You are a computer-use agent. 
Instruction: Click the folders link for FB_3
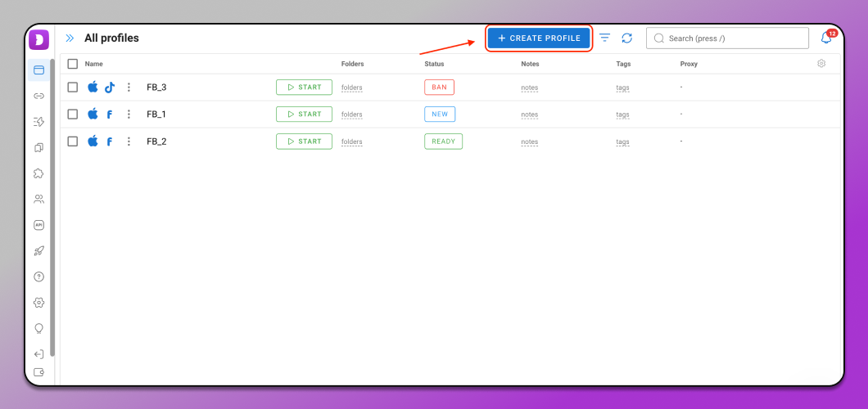[352, 88]
